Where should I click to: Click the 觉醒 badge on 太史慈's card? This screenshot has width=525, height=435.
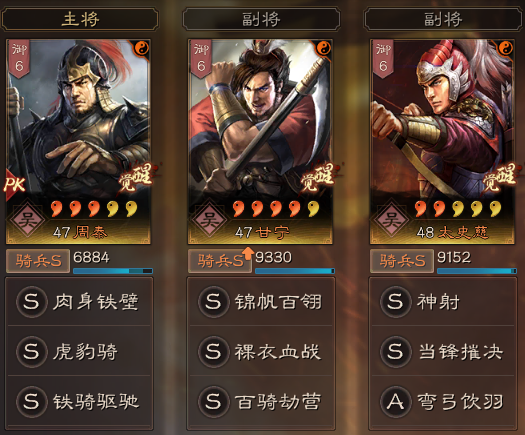click(x=501, y=177)
